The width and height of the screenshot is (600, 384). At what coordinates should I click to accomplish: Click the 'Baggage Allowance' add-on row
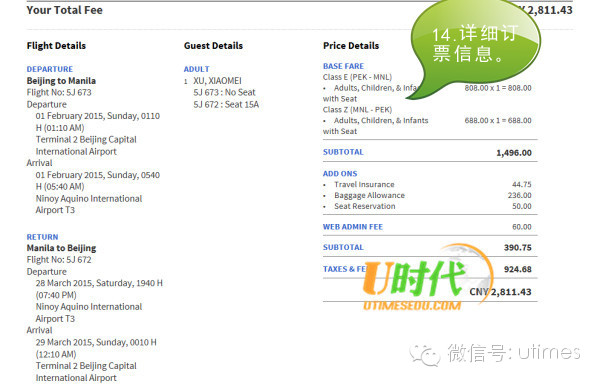tap(427, 195)
